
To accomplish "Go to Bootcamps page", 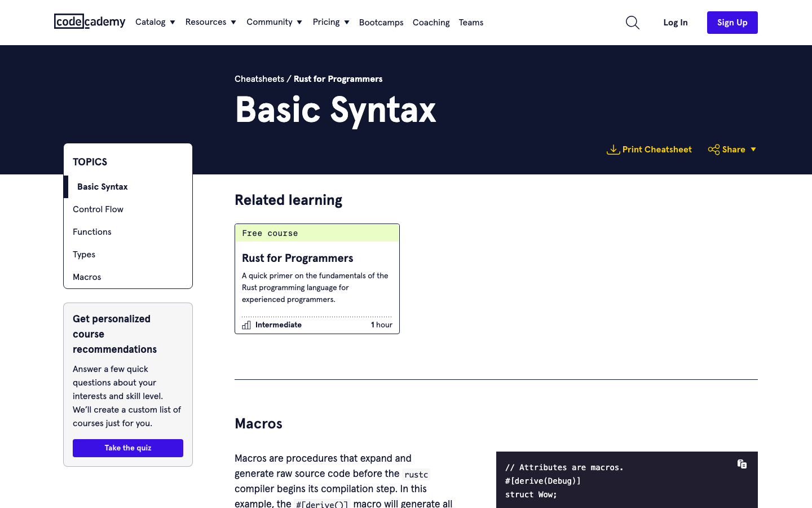I will click(381, 23).
